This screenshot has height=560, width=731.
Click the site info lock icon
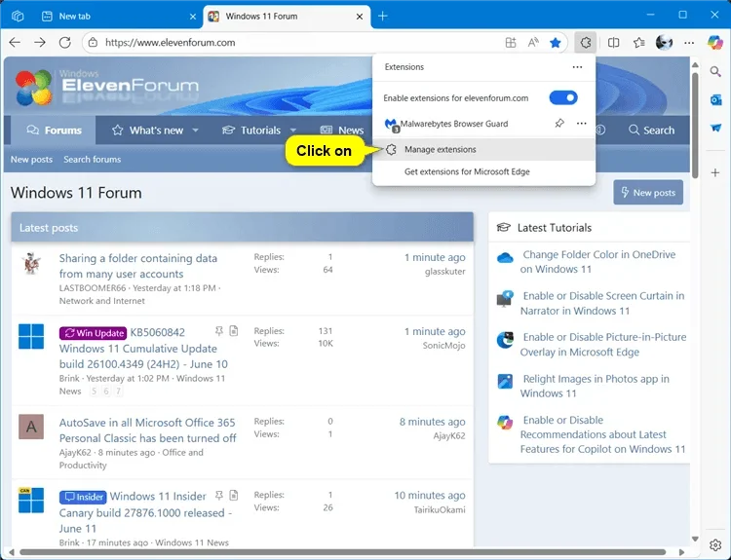[x=94, y=43]
